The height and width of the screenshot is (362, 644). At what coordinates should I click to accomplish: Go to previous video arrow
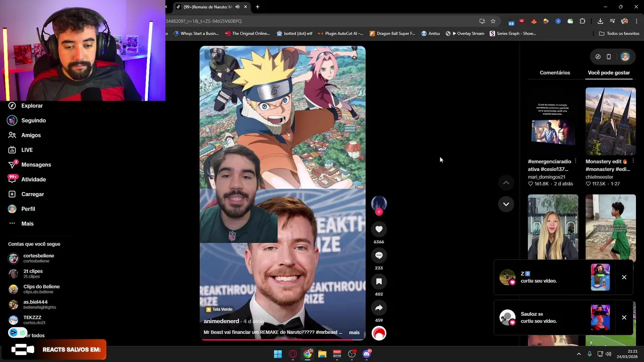[x=506, y=183]
